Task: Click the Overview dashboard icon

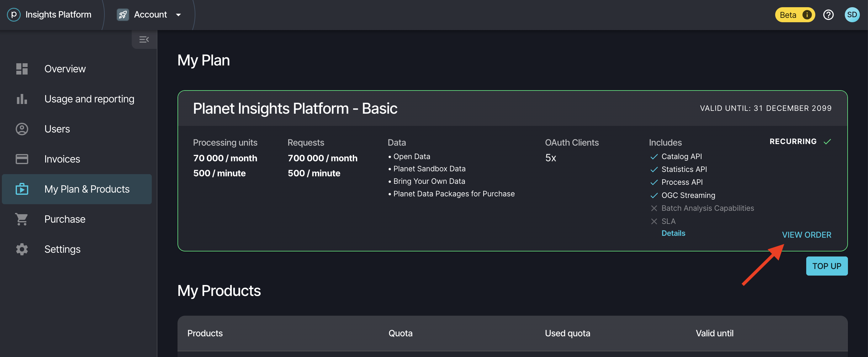Action: pyautogui.click(x=22, y=69)
